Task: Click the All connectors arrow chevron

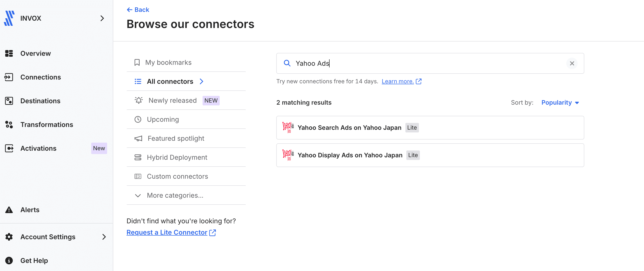Action: (201, 81)
